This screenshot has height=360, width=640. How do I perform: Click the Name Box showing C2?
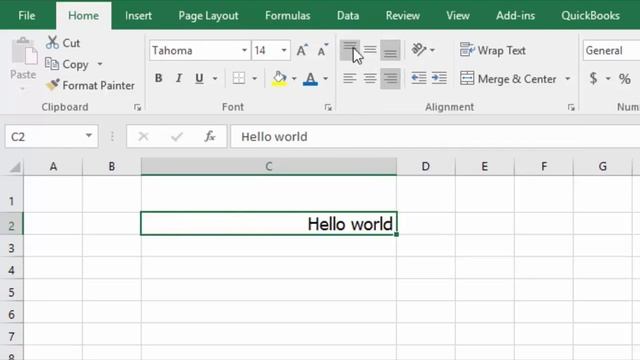tap(51, 136)
